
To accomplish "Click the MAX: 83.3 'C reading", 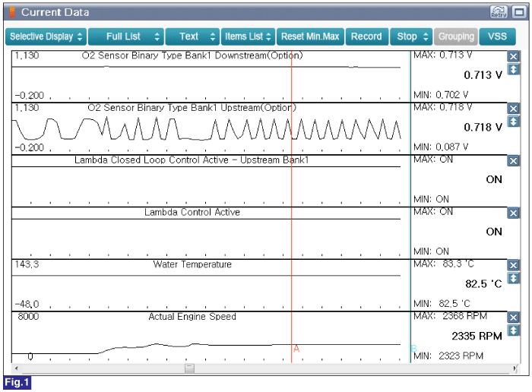I will point(443,264).
